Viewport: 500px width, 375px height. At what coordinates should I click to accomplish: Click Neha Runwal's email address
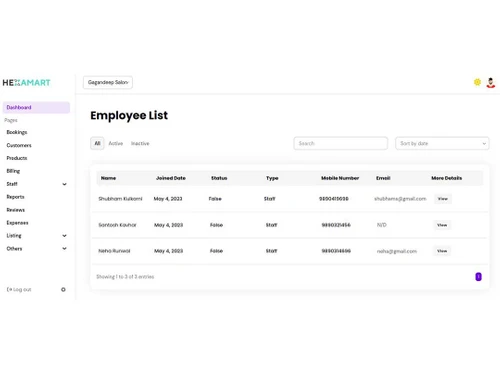tap(397, 251)
